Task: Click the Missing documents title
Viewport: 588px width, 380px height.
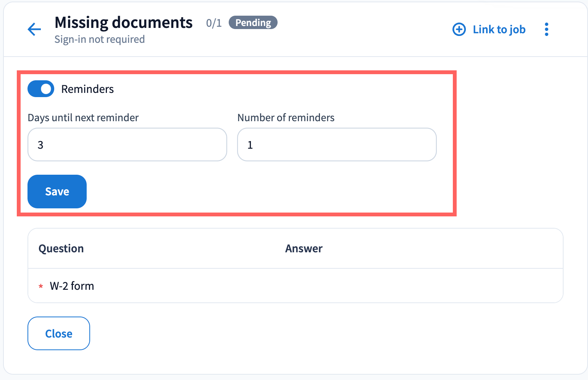Action: [x=123, y=23]
